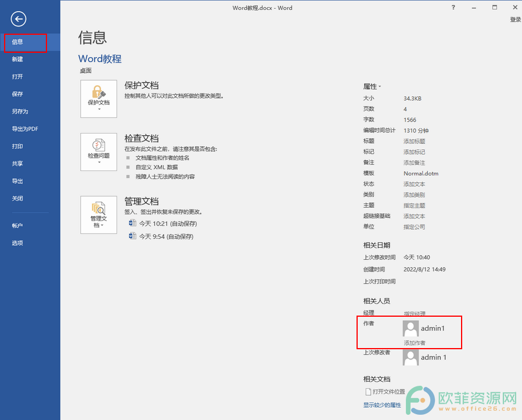This screenshot has width=522, height=420.
Task: Click the 1310 minutes editing time value
Action: 416,131
